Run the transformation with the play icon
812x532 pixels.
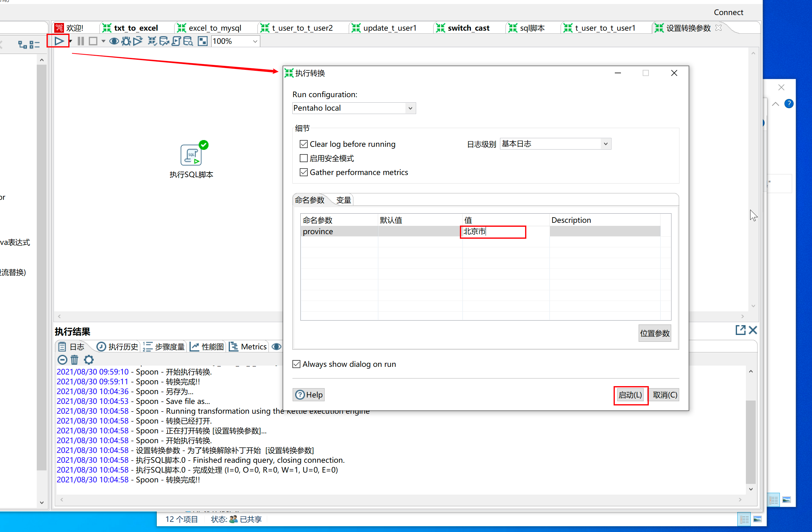pos(59,41)
